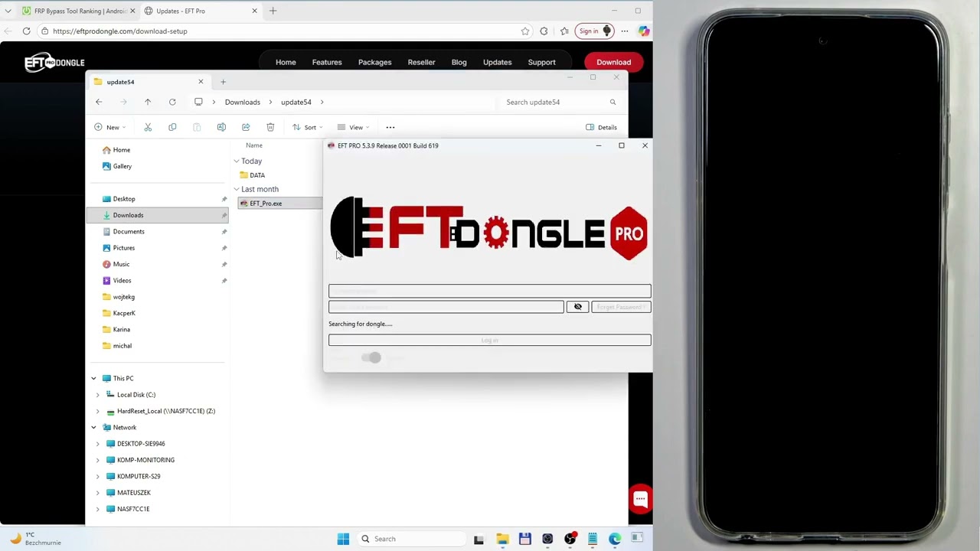Click the Delete trash icon in File Explorer
Image resolution: width=980 pixels, height=551 pixels.
(x=270, y=127)
